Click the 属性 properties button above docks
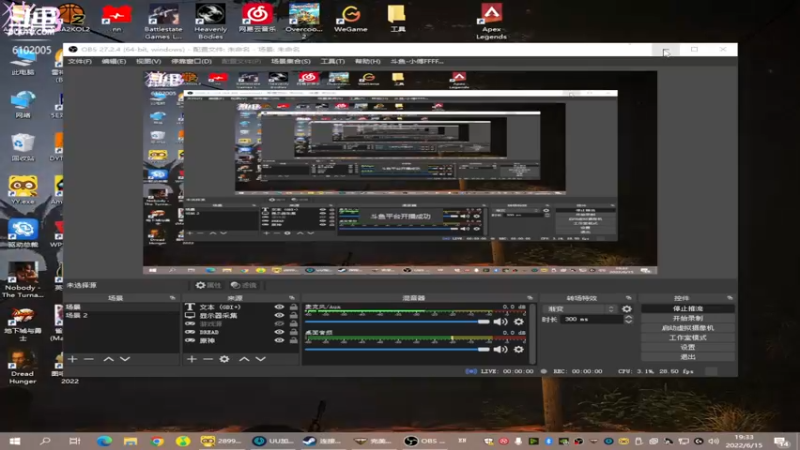 coord(209,285)
